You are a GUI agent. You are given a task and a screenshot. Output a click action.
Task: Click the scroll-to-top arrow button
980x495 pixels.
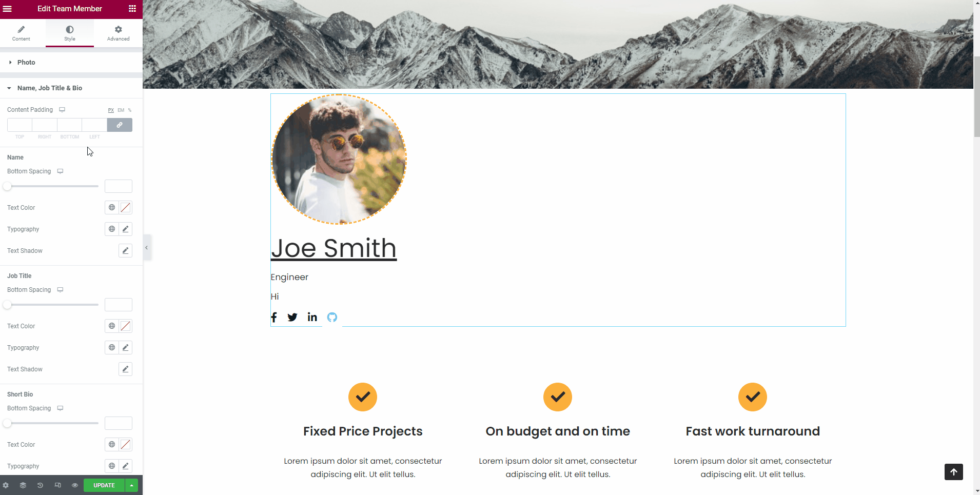[953, 472]
